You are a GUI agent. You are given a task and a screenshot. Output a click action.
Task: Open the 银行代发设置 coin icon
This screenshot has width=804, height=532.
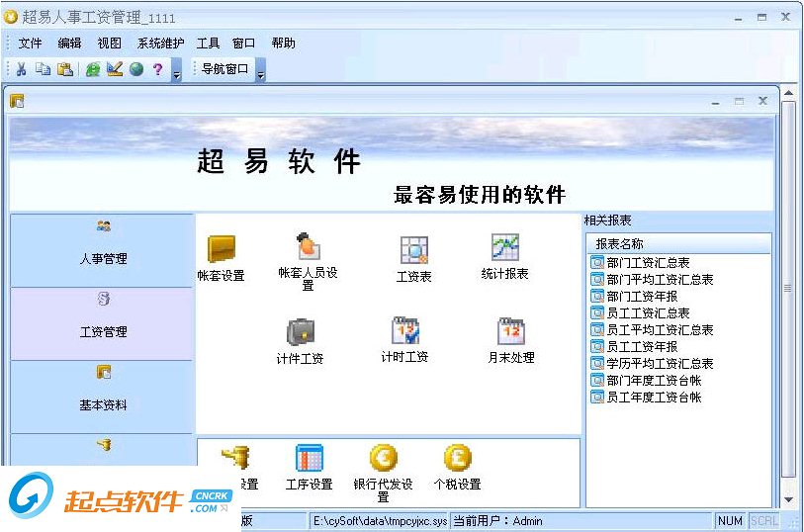pos(383,457)
